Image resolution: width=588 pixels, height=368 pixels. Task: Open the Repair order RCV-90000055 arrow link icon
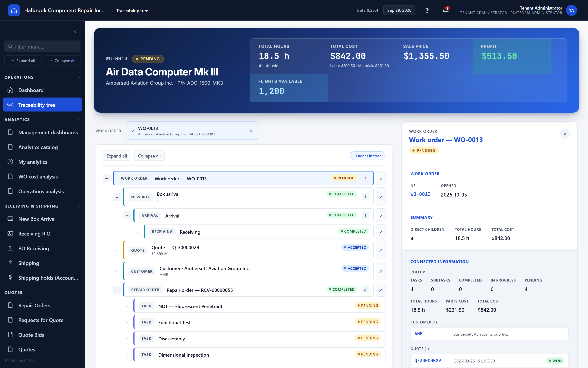coord(381,290)
